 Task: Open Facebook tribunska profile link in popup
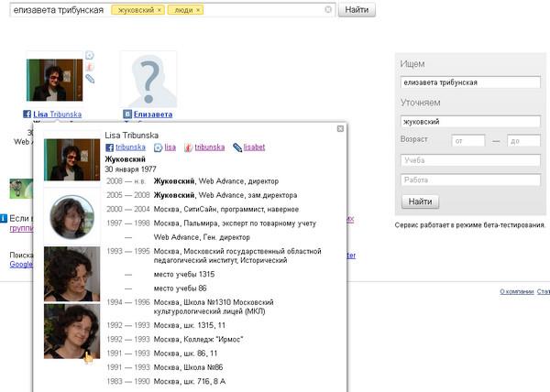pyautogui.click(x=130, y=147)
